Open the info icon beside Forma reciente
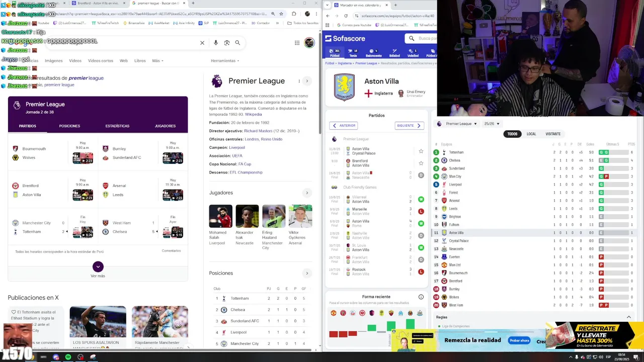 421,297
